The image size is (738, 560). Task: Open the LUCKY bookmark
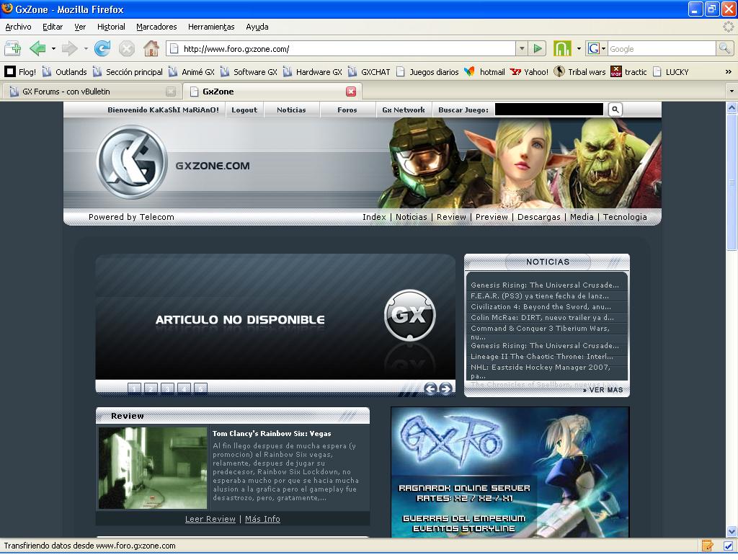click(x=671, y=72)
